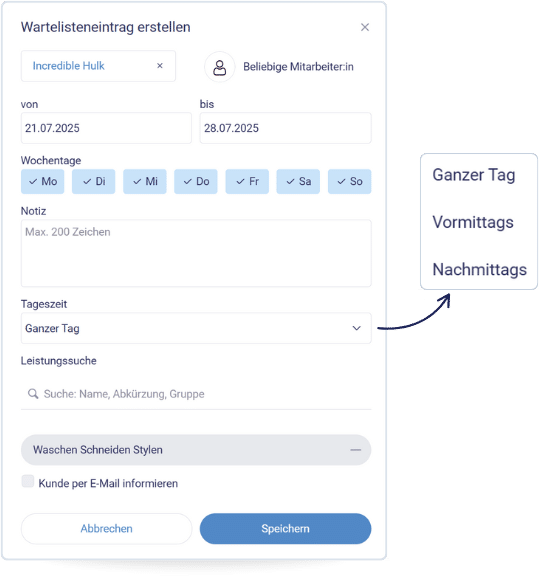Remove the Waschen Schneiden Stylen service
Screen dimensions: 539x576
pos(355,450)
